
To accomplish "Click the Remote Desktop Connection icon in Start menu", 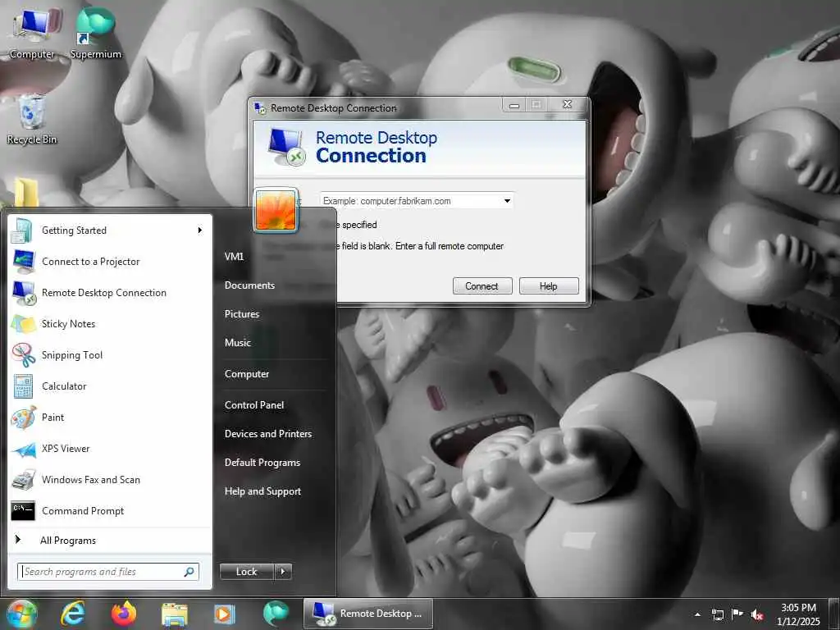I will tap(24, 293).
